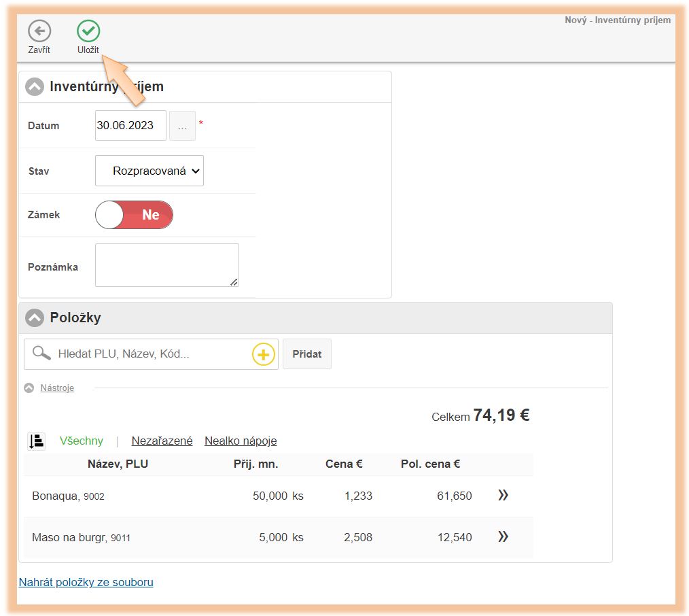Select the Všechny filter tab
This screenshot has height=616, width=689.
tap(82, 441)
